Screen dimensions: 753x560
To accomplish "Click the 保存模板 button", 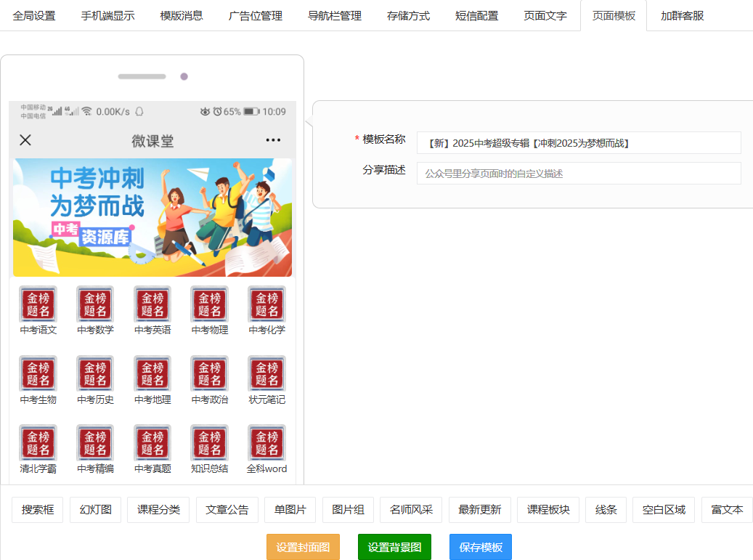I will pyautogui.click(x=480, y=547).
